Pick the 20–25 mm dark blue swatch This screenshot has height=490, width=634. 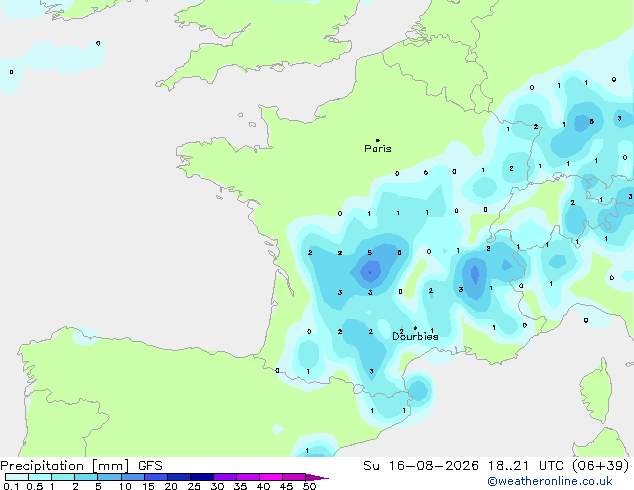pos(178,477)
